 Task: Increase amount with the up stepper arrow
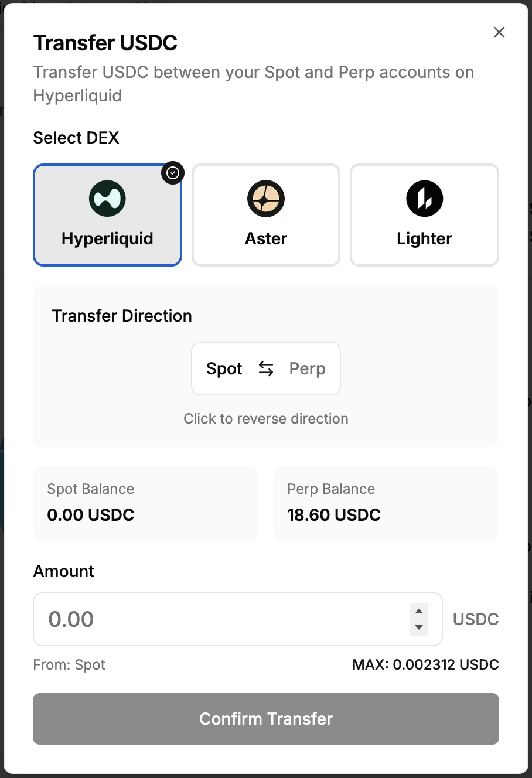pos(418,612)
